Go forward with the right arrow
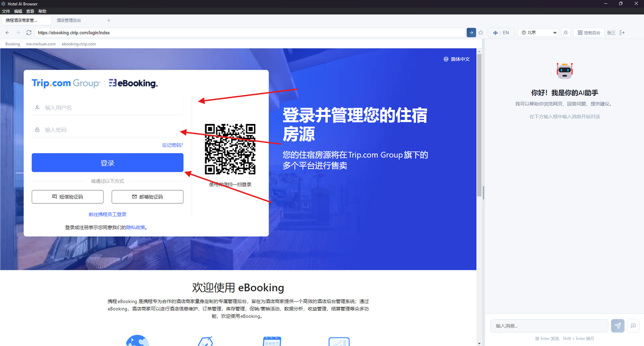644x346 pixels. click(x=18, y=33)
